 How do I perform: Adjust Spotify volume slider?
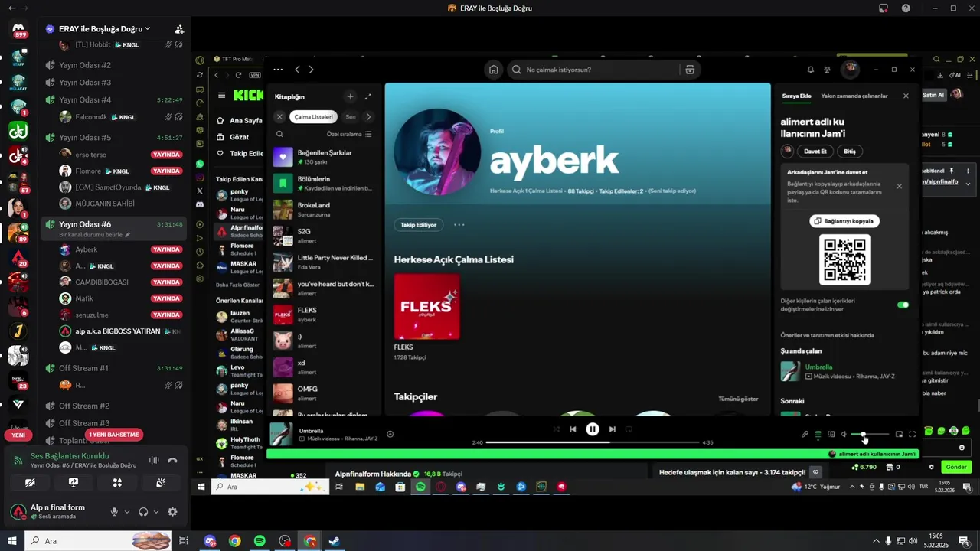click(871, 435)
